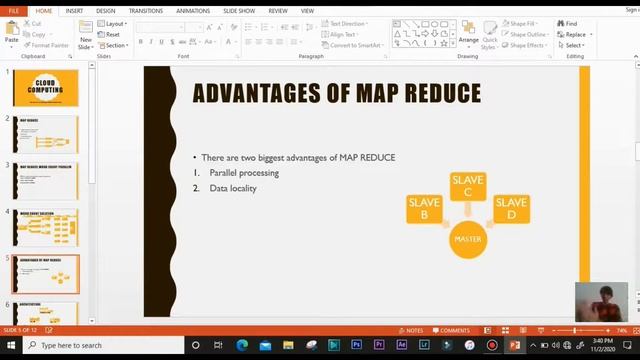Switch to the INSERT tab
The height and width of the screenshot is (360, 640).
pyautogui.click(x=74, y=11)
